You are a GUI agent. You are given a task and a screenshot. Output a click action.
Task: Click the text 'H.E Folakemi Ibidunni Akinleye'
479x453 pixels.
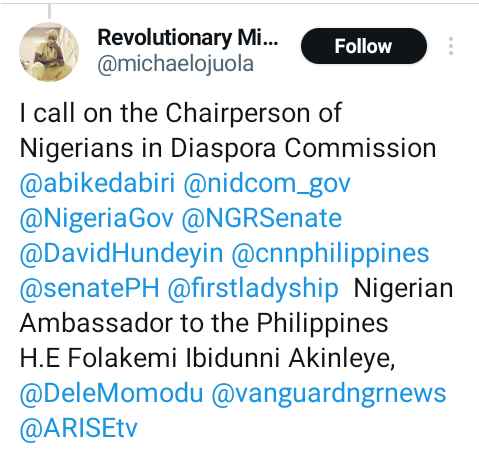(x=205, y=358)
